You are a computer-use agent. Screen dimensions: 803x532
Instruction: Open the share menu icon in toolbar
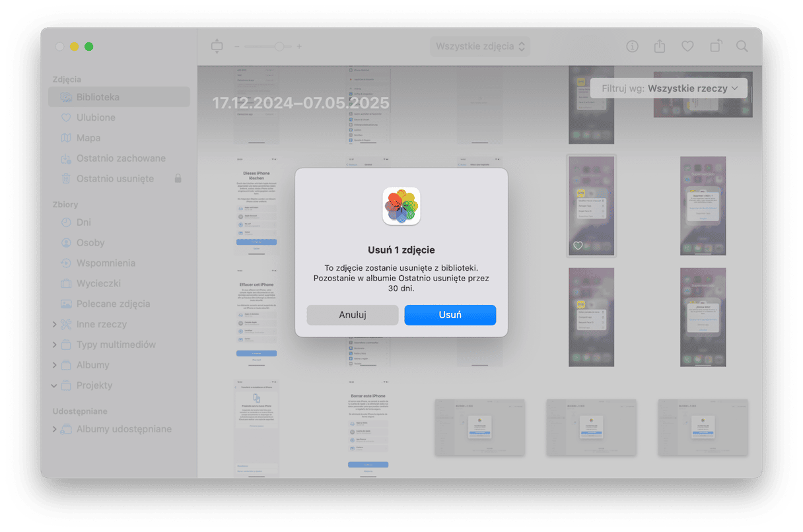[660, 46]
